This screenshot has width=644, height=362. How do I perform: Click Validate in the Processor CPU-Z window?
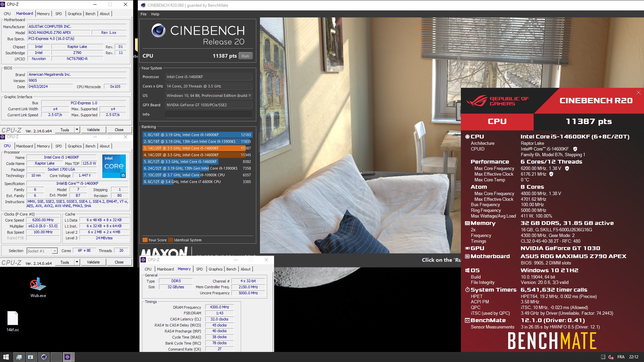pyautogui.click(x=93, y=262)
